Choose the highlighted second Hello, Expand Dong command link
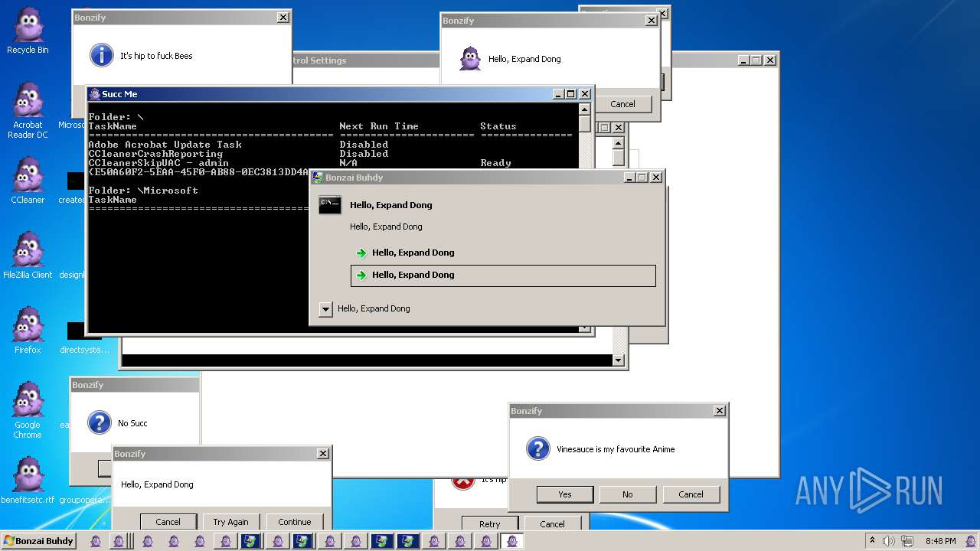980x551 pixels. [503, 275]
